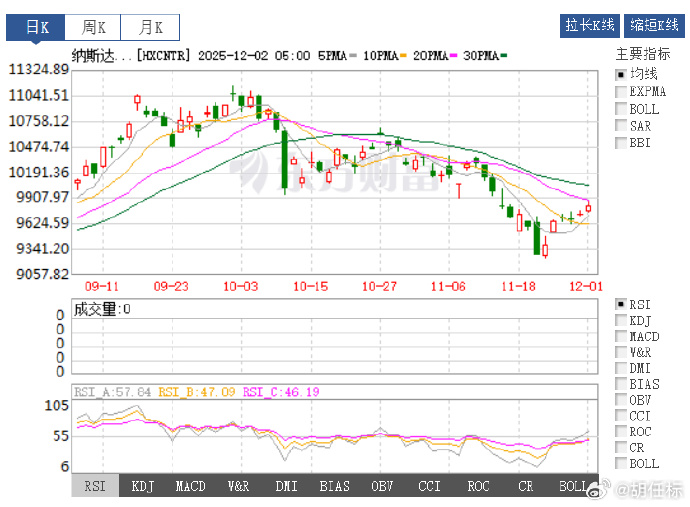The height and width of the screenshot is (507, 690).
Task: Open the W&R tab in bottom bar
Action: coord(238,486)
